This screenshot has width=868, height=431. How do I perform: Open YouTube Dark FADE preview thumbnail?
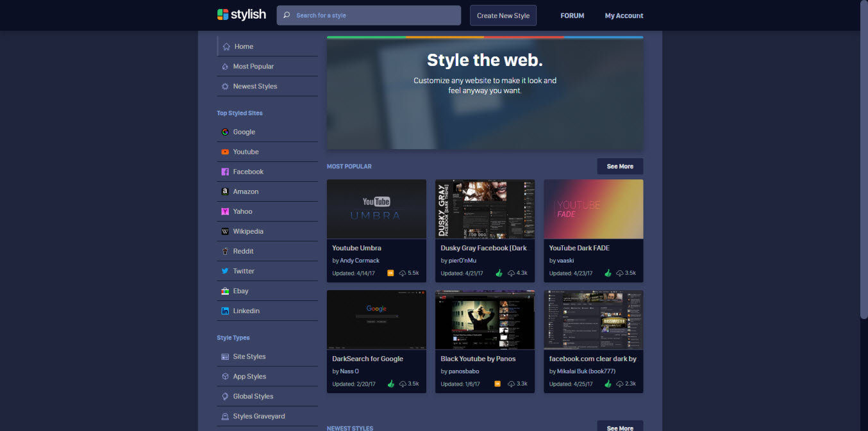594,209
